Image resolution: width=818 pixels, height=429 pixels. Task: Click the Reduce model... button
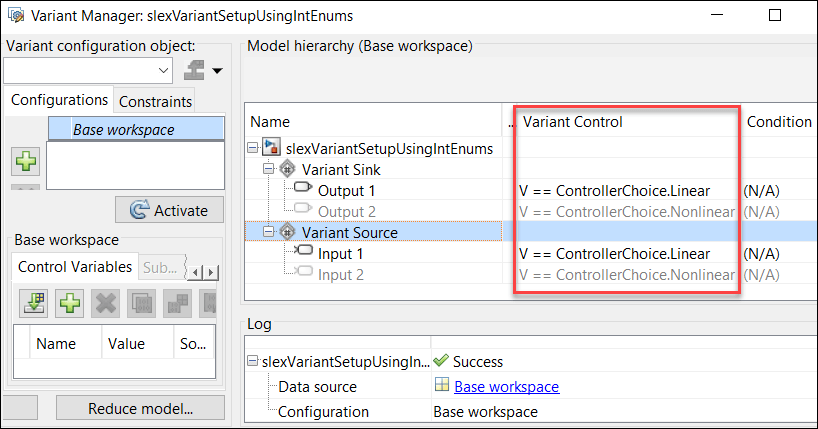tap(140, 408)
